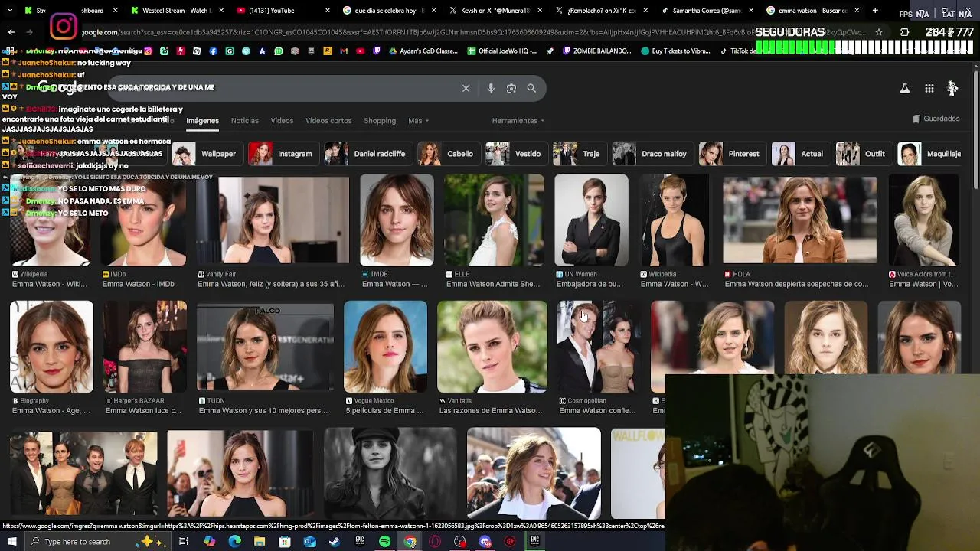Start voice search with microphone icon
This screenshot has height=551, width=980.
(491, 88)
